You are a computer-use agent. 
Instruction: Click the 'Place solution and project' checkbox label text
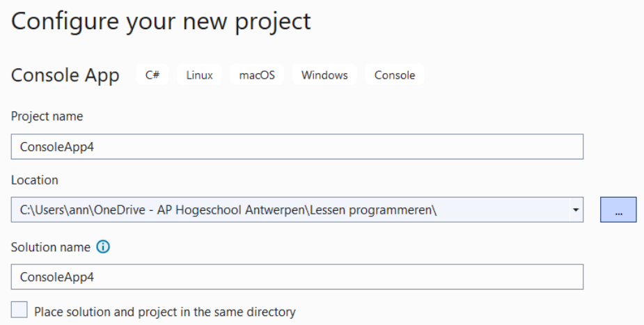tap(165, 312)
